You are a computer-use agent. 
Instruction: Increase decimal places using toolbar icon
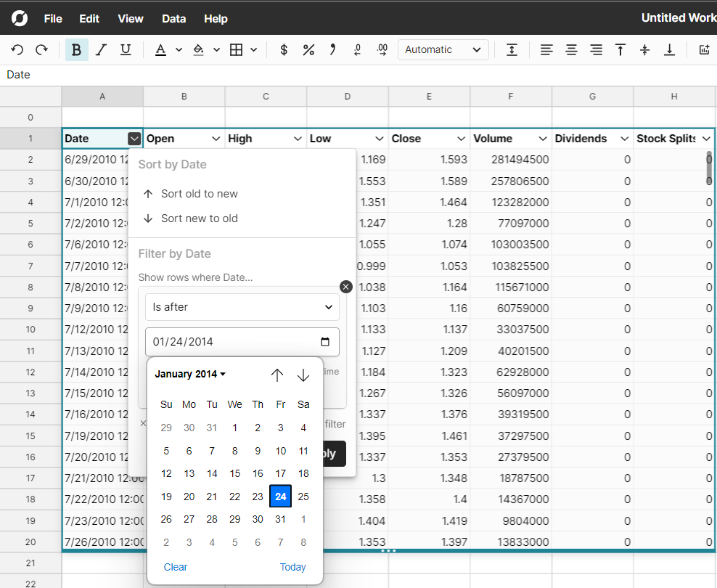coord(382,49)
